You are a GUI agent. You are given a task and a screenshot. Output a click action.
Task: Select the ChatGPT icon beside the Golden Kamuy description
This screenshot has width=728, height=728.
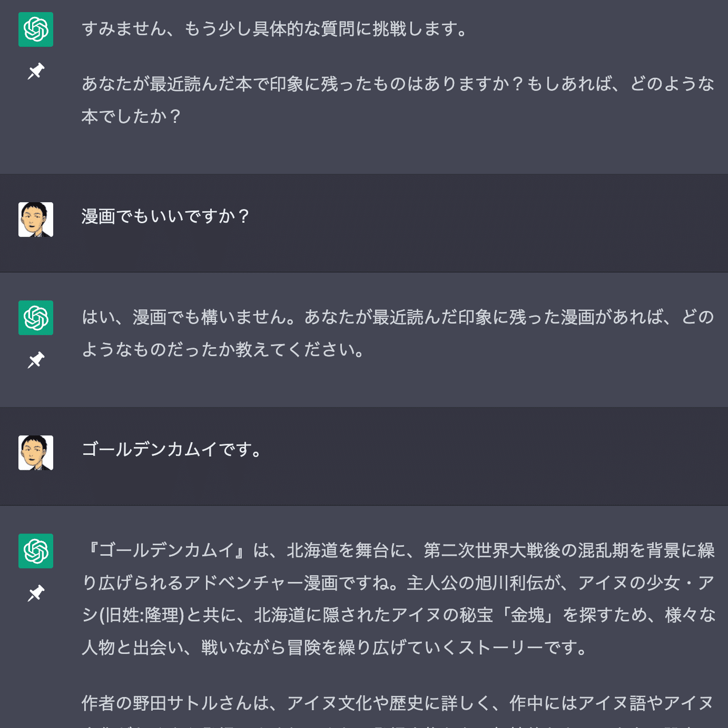click(36, 551)
